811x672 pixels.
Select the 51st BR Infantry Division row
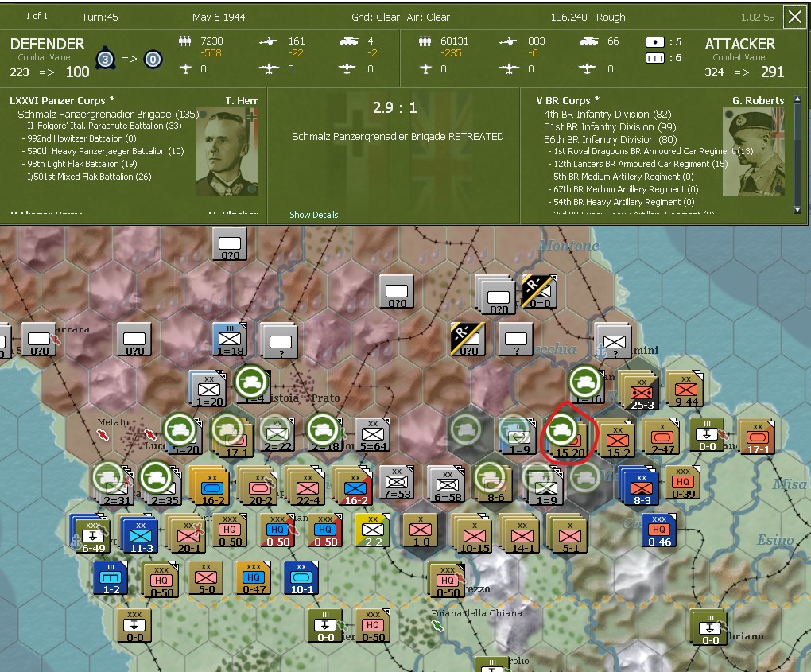[x=610, y=126]
